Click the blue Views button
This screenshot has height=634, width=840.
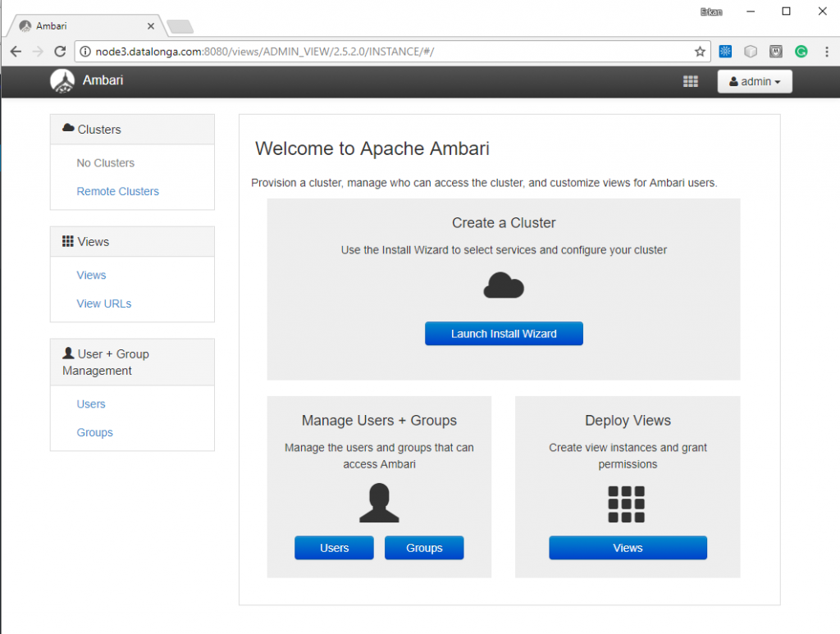tap(628, 548)
